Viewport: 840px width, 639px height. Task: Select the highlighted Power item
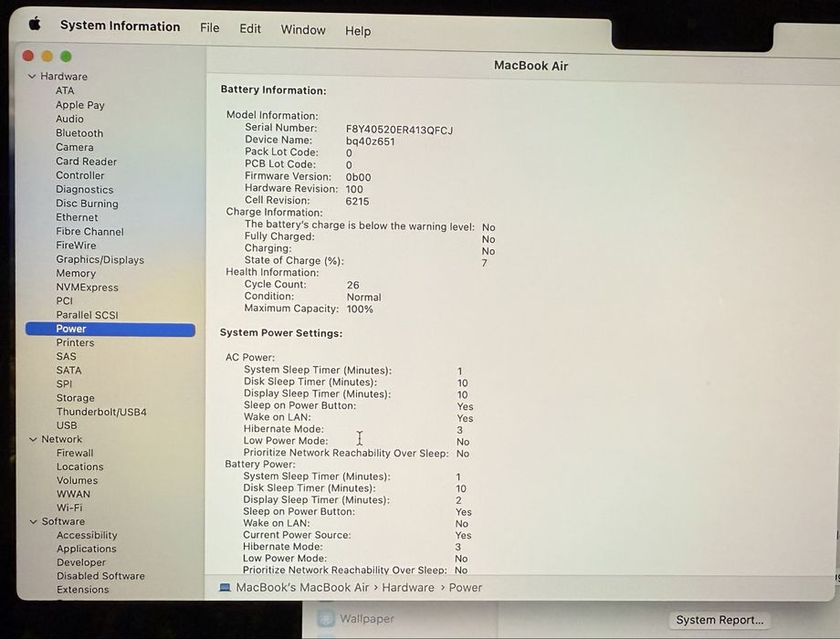(110, 329)
